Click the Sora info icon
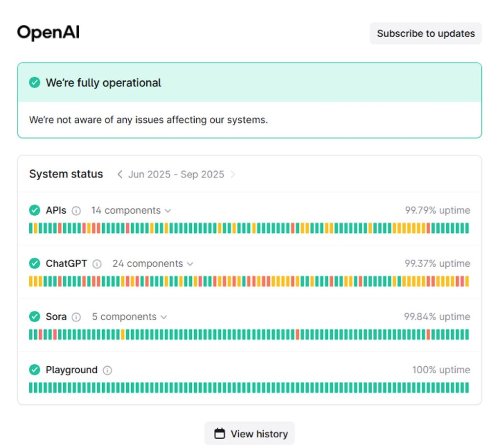Viewport: 501px width, 448px height. point(76,317)
